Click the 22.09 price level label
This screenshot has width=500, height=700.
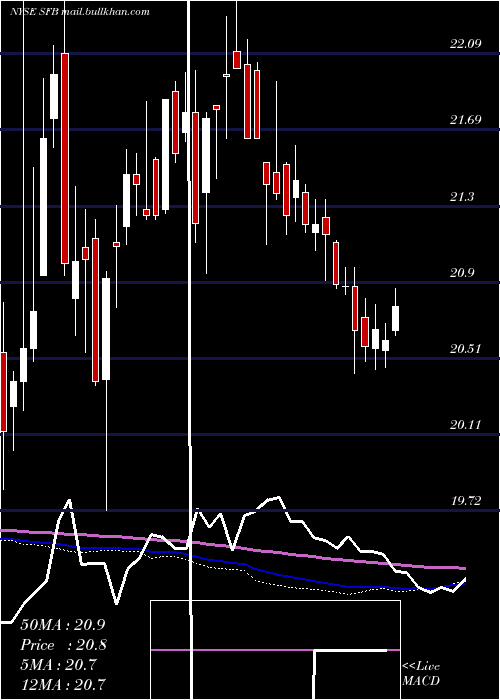tap(466, 44)
